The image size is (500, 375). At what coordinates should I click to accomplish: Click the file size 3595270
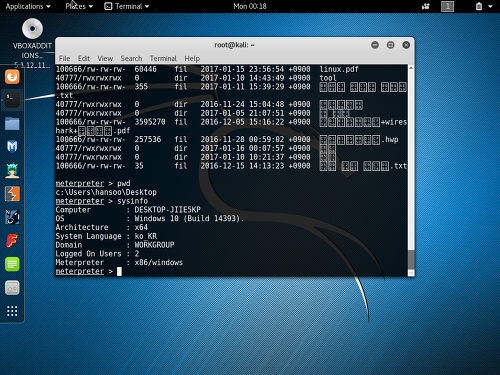(150, 122)
